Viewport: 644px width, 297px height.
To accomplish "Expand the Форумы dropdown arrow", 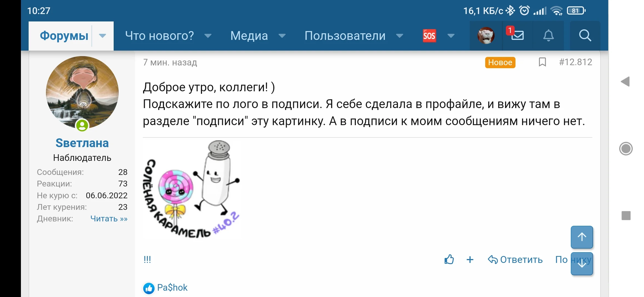I will pos(102,36).
